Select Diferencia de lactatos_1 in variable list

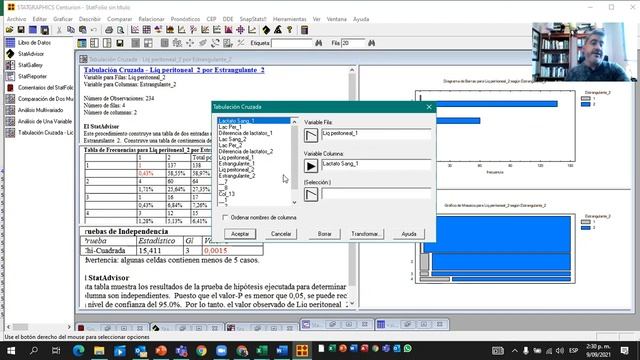pos(246,133)
